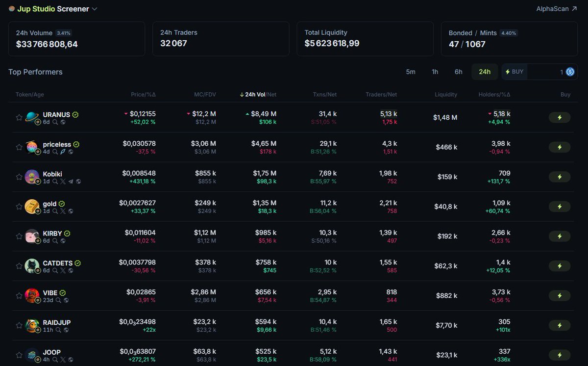Click the Bonded / Mints stat card
This screenshot has height=366, width=588.
pyautogui.click(x=510, y=39)
